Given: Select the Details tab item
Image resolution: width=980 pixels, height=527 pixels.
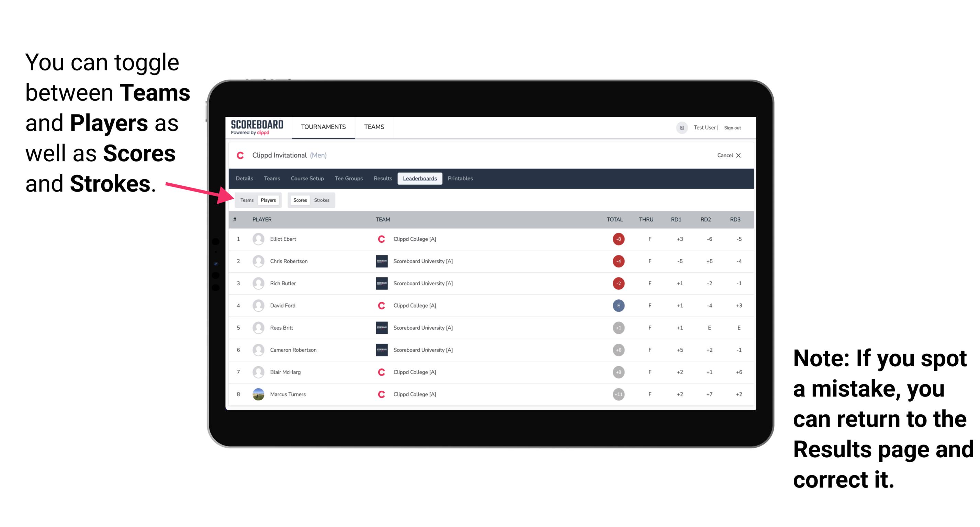Looking at the screenshot, I should (245, 178).
